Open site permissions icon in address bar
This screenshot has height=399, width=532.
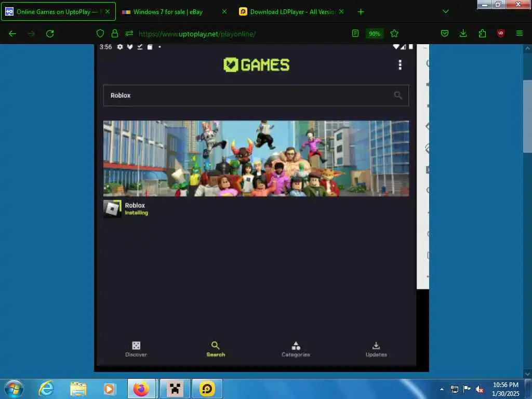click(129, 33)
